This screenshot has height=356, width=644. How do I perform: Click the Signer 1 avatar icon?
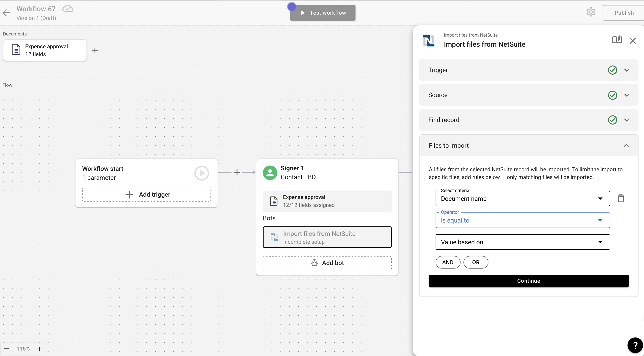click(270, 173)
